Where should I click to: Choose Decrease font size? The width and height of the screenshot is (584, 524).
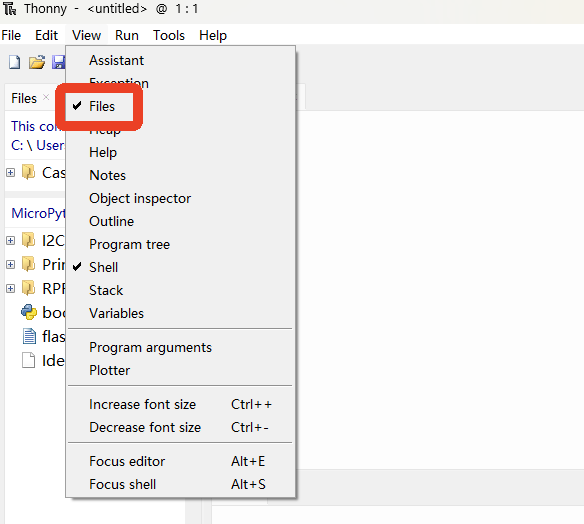coord(181,428)
